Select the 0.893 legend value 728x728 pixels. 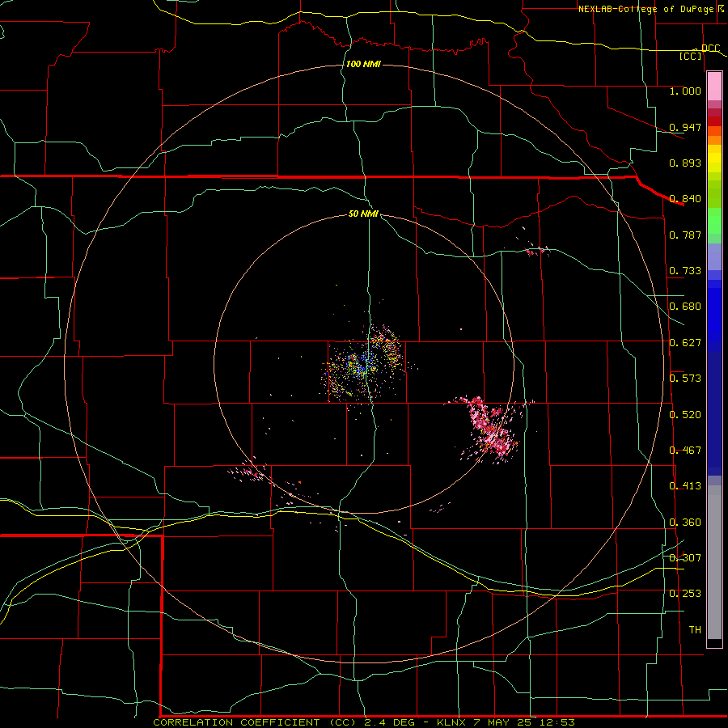[685, 163]
